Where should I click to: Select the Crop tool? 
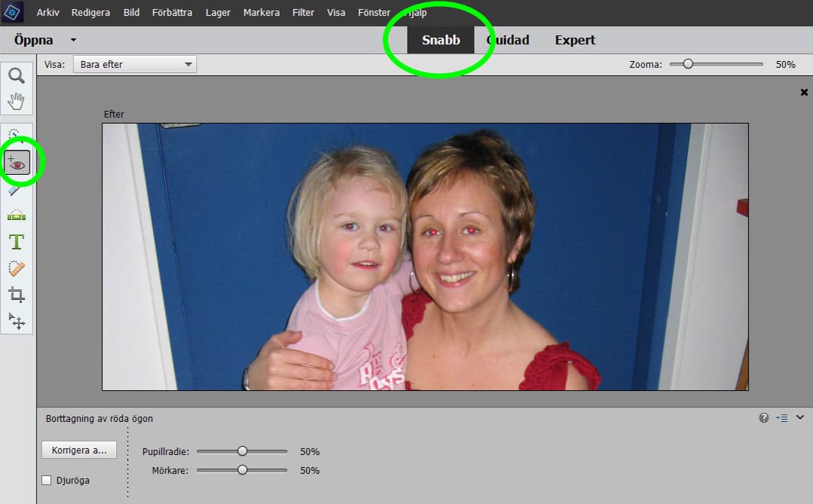tap(16, 295)
